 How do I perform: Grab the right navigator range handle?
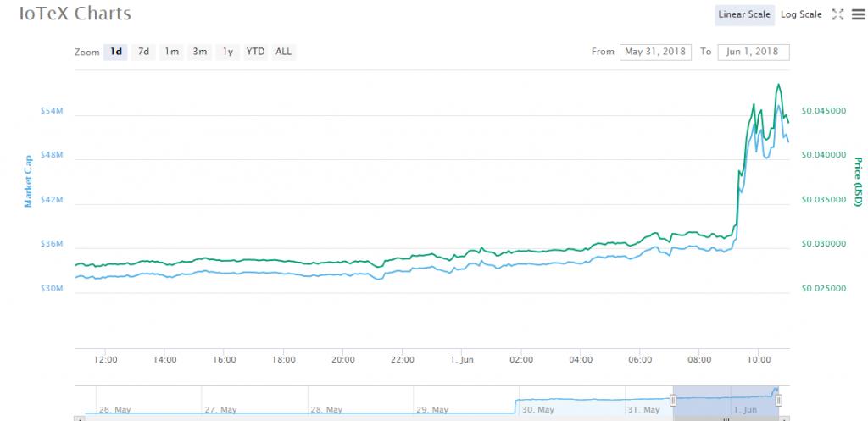[779, 400]
